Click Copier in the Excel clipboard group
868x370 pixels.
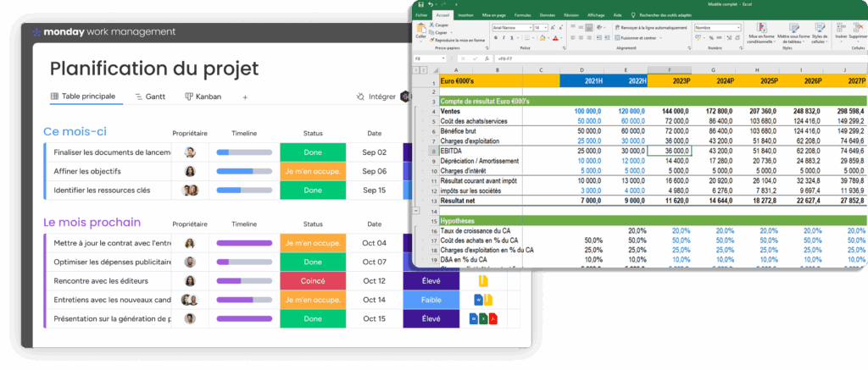pos(441,33)
